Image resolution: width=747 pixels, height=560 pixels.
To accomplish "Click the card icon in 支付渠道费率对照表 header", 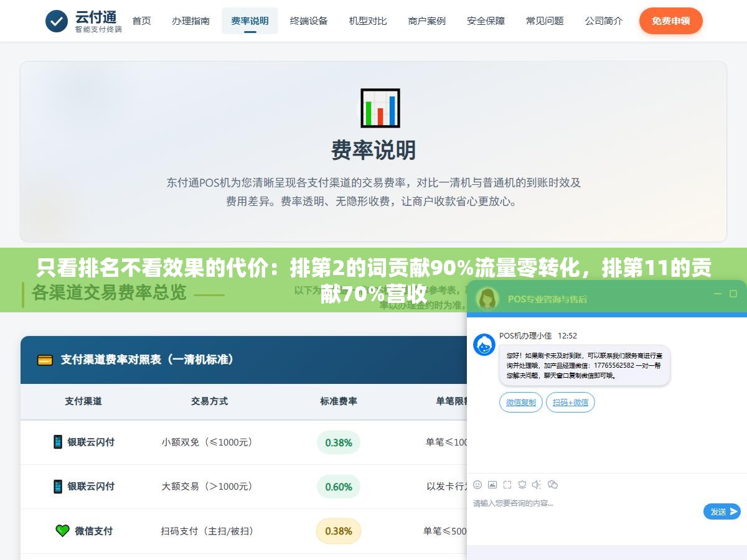I will point(45,360).
